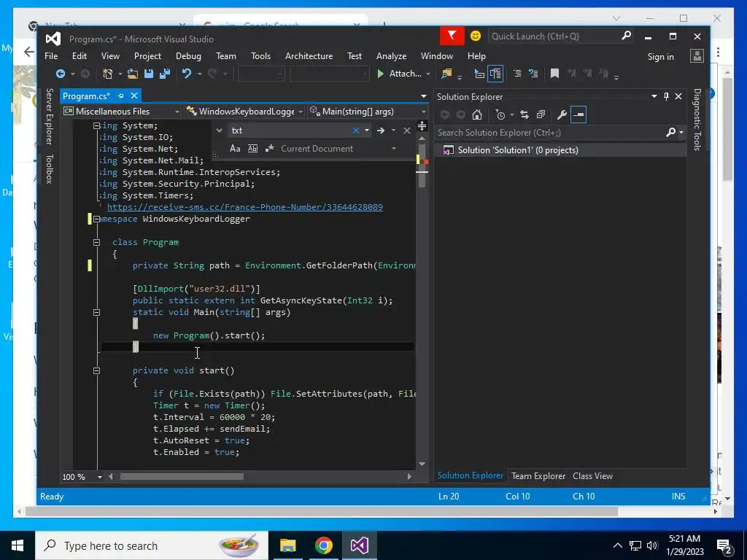Viewport: 747px width, 560px height.
Task: Open the Toolbox side tab
Action: pyautogui.click(x=49, y=168)
